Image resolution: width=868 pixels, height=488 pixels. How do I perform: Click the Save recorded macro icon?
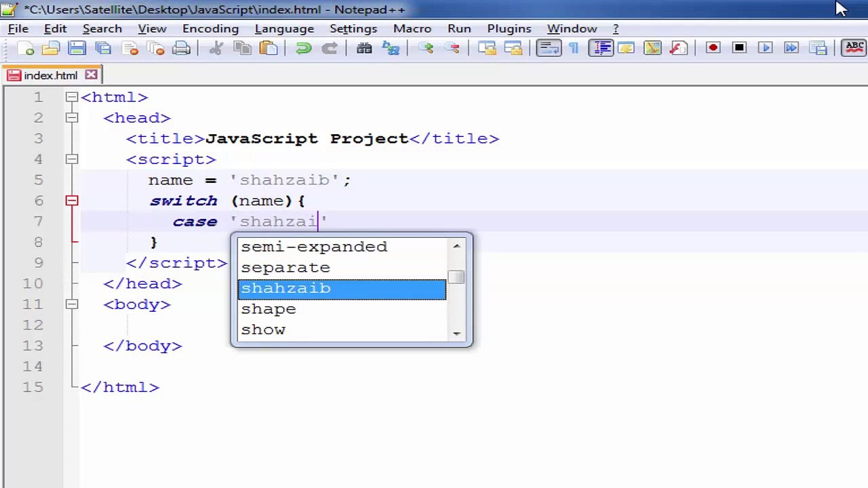click(818, 48)
